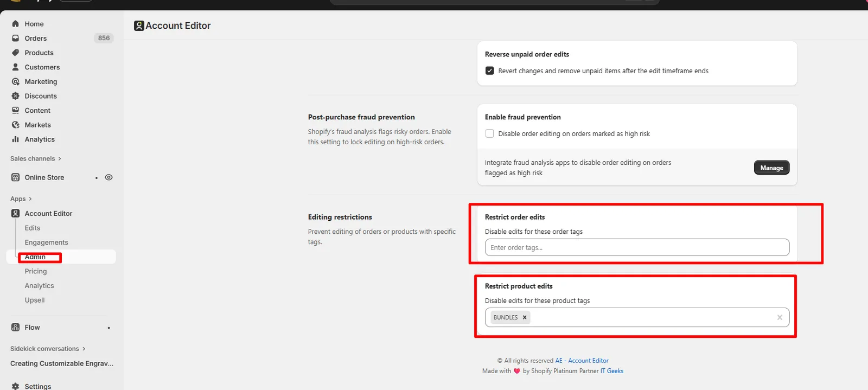Click the Discounts badge icon
The height and width of the screenshot is (390, 868).
pyautogui.click(x=15, y=96)
